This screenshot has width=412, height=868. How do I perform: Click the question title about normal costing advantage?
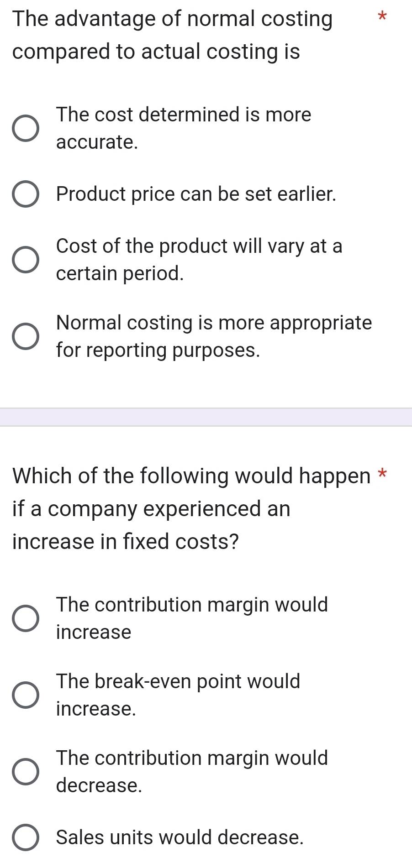point(172,35)
